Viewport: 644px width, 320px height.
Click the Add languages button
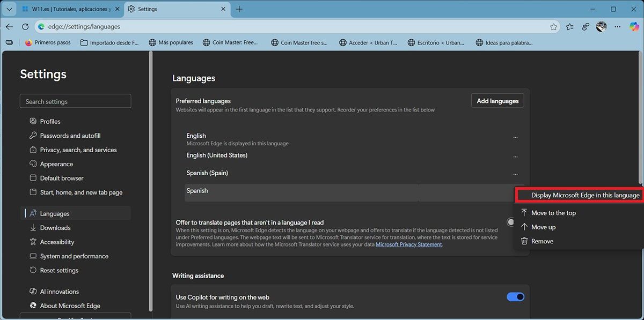pos(497,101)
